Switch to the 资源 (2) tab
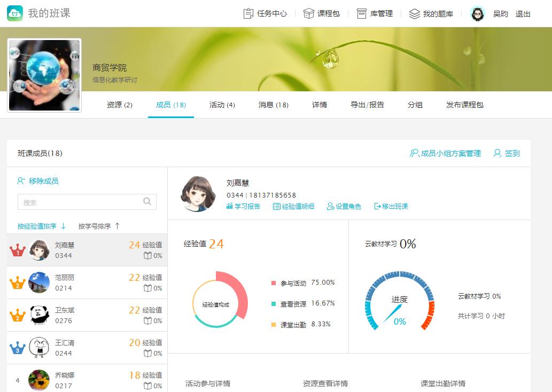 120,105
